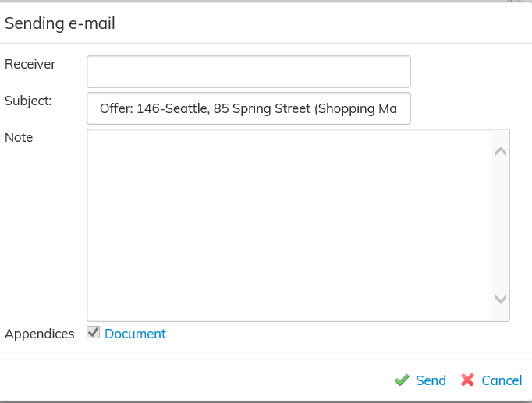Click the Note area scrollbar track
The height and width of the screenshot is (403, 532).
pyautogui.click(x=501, y=226)
